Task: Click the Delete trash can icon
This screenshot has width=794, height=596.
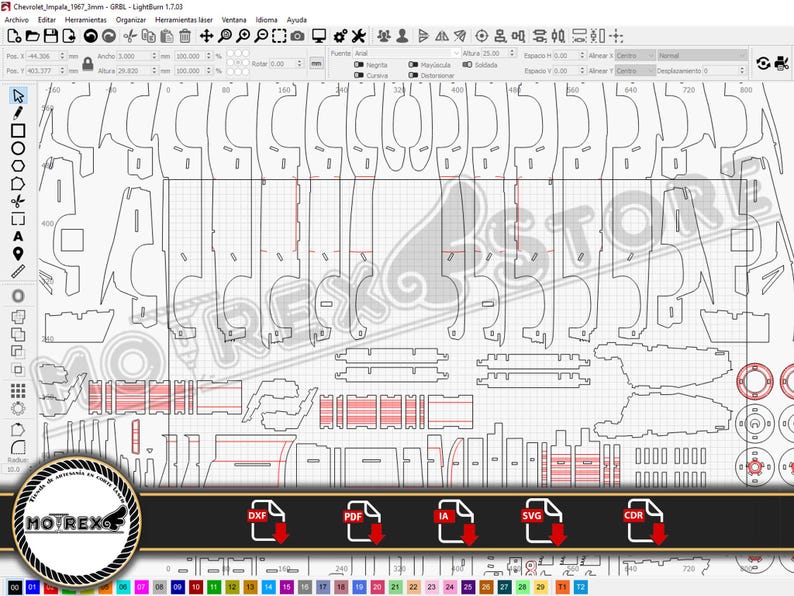Action: 185,36
